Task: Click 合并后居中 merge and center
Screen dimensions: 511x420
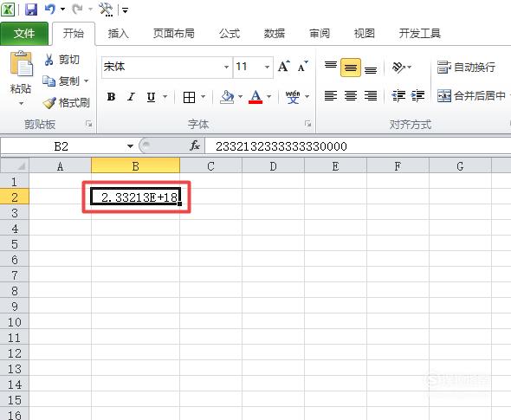Action: [x=471, y=96]
